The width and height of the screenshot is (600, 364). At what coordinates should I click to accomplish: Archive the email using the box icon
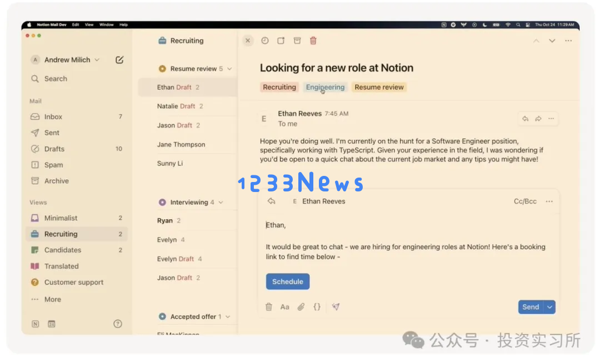pos(297,41)
